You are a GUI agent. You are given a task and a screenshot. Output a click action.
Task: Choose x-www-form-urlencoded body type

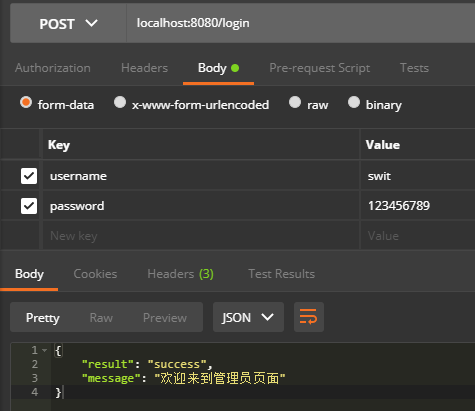[x=120, y=102]
